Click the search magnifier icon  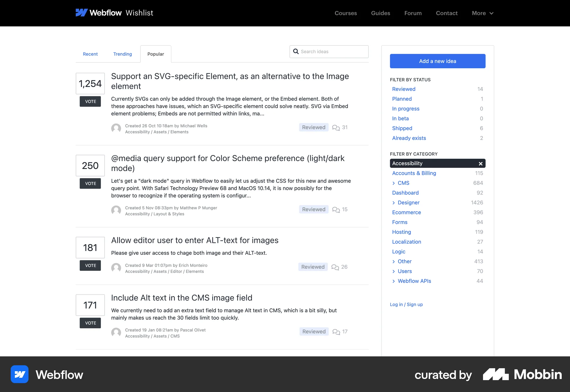[x=296, y=51]
